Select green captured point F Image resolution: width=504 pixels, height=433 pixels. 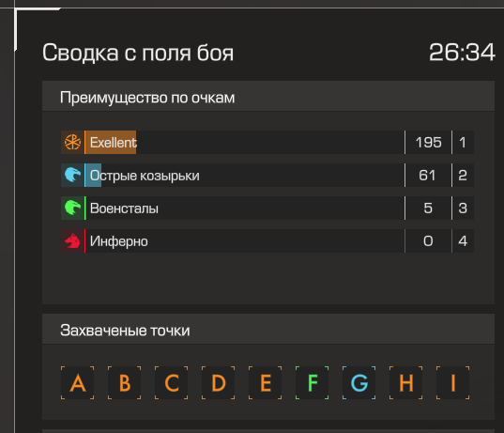pos(313,383)
